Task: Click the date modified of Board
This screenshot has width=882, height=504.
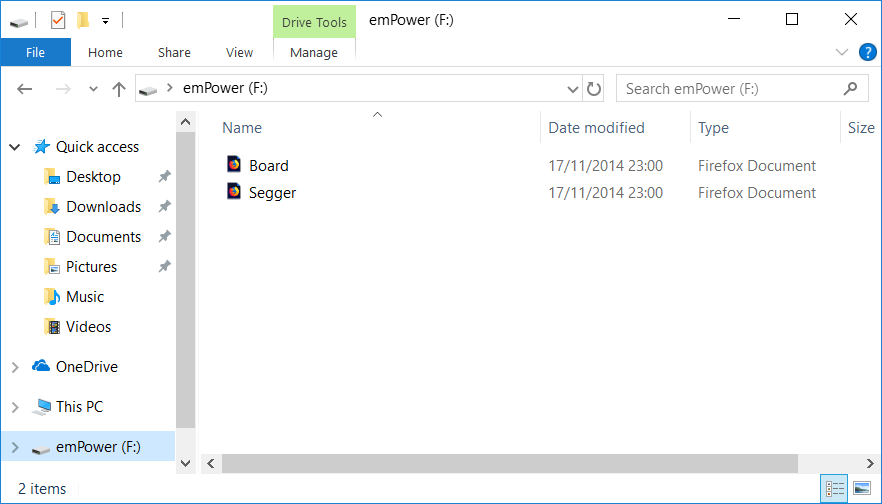Action: pyautogui.click(x=606, y=166)
